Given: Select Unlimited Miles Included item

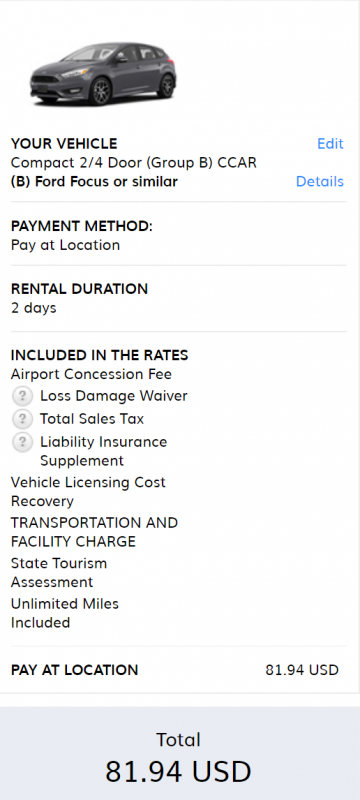Looking at the screenshot, I should click(65, 613).
